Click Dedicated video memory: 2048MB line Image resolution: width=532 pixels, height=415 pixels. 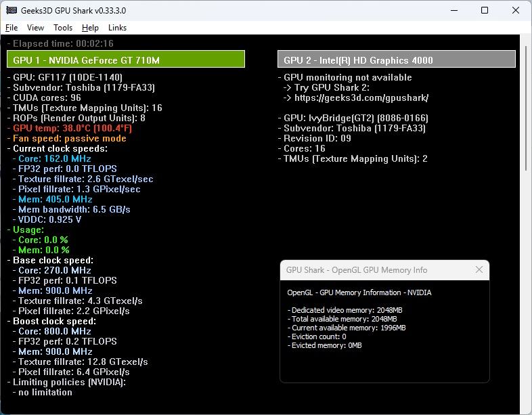(345, 310)
